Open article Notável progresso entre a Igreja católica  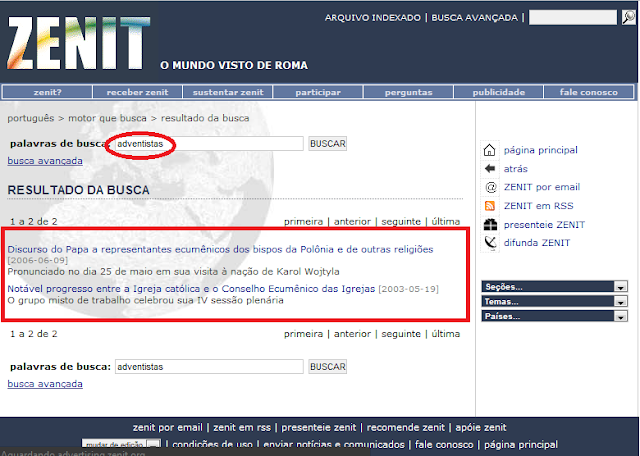tap(191, 289)
